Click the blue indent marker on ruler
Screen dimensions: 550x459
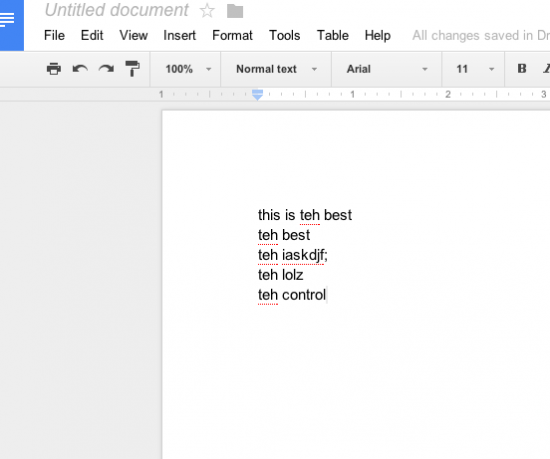[x=257, y=95]
